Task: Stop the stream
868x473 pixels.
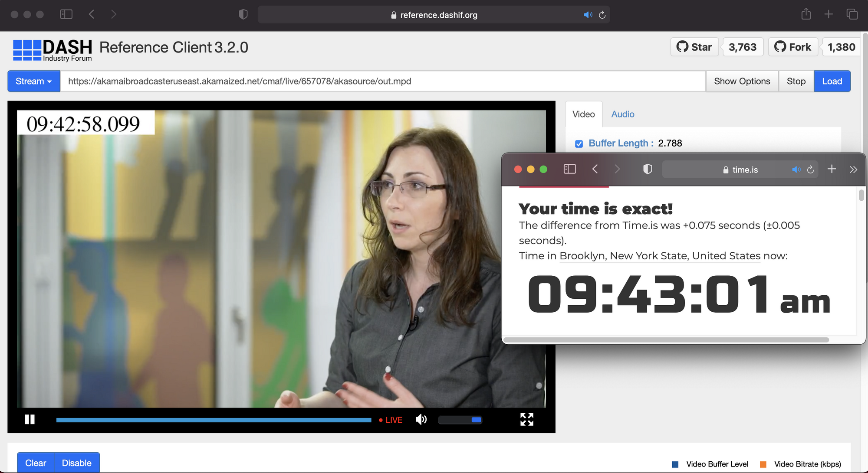Action: click(x=796, y=81)
